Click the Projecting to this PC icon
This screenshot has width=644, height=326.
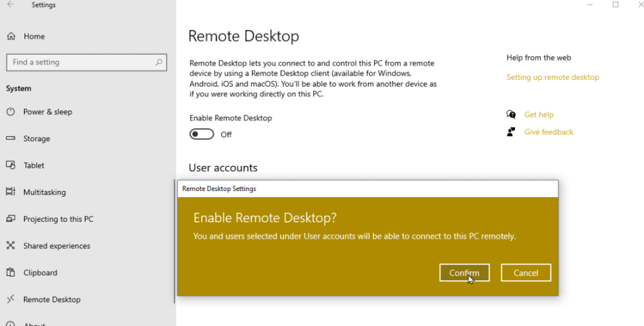click(x=11, y=219)
